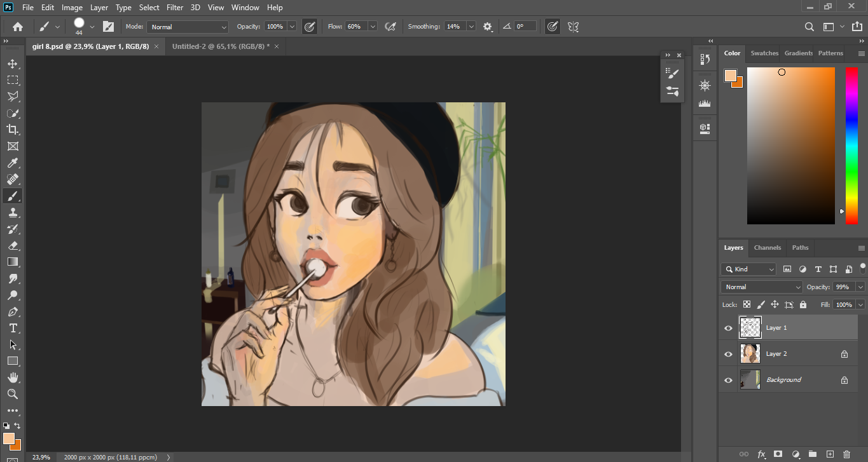This screenshot has width=868, height=462.
Task: Open smoothing options gear
Action: coord(488,27)
